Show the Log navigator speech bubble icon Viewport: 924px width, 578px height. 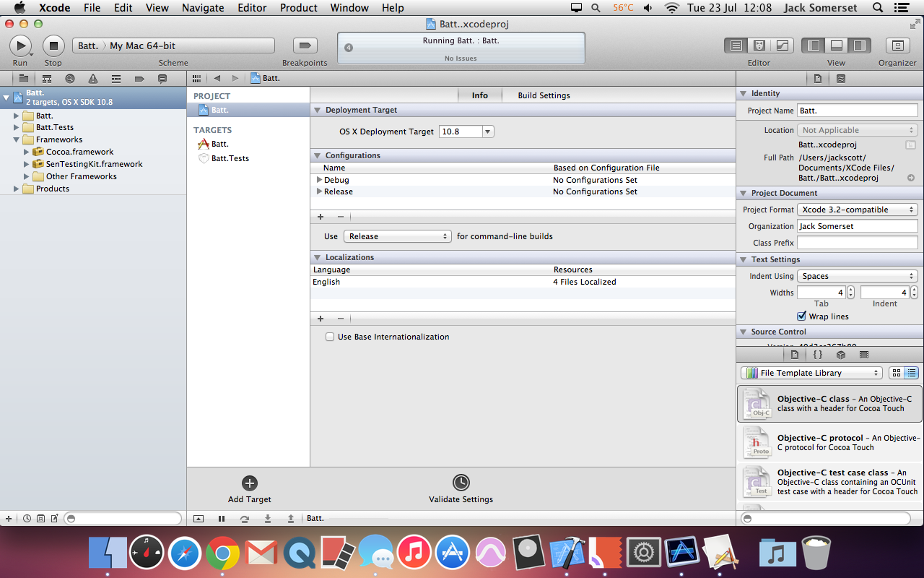162,78
